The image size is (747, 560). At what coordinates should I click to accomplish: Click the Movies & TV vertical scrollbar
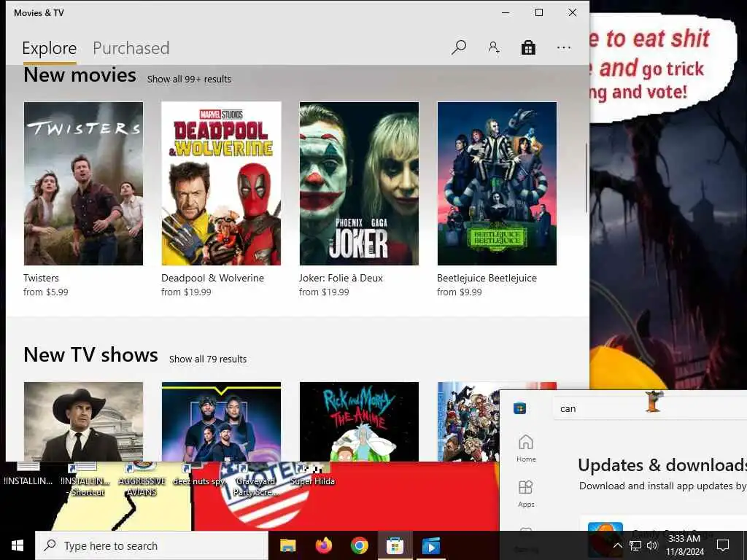(x=587, y=177)
